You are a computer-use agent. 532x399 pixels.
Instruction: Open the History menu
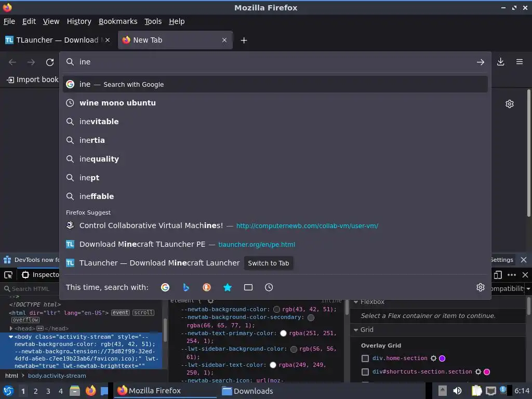coord(79,21)
